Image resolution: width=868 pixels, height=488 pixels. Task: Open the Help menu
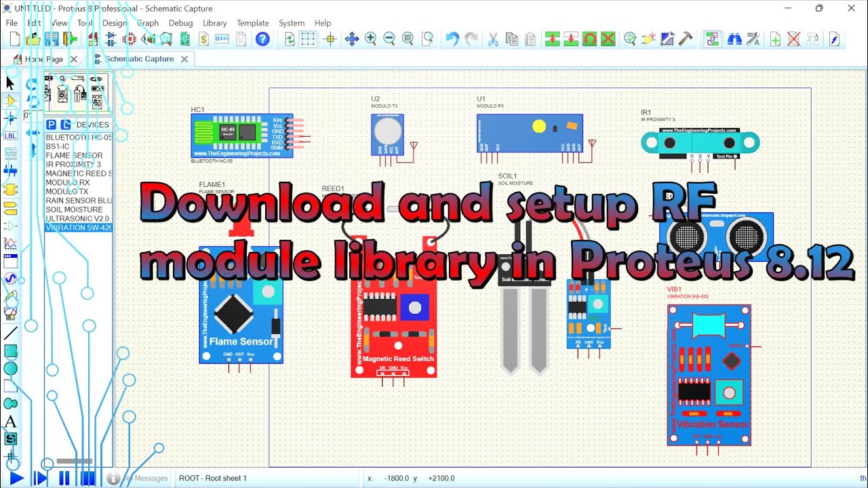[x=323, y=23]
